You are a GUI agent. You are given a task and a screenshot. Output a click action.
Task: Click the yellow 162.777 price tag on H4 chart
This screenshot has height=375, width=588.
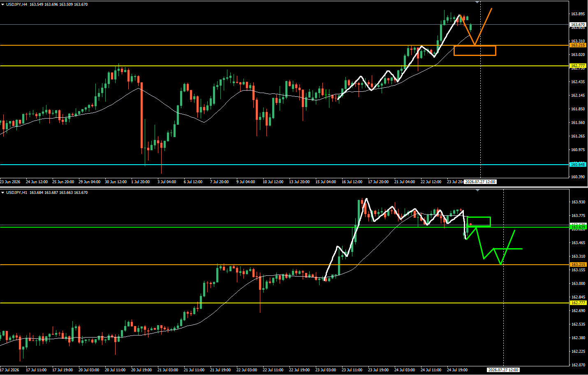(x=578, y=66)
